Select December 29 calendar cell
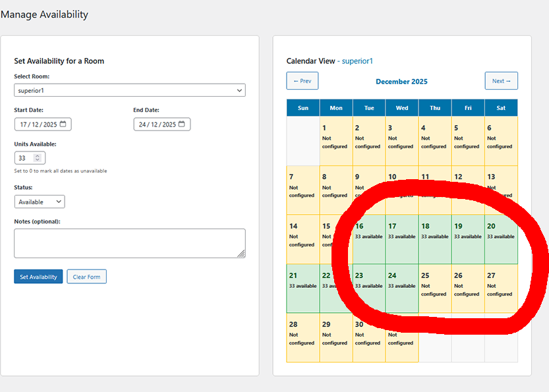The image size is (549, 392). 336,337
